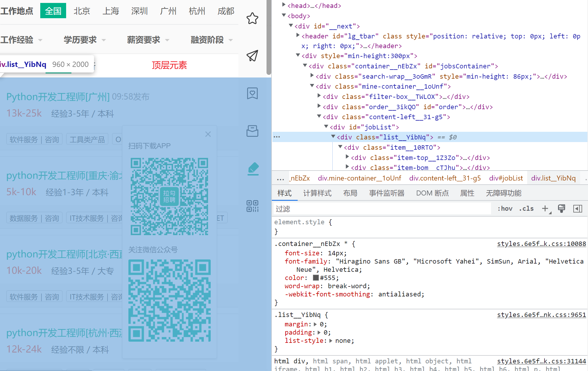Open the 融资阶段 filter dropdown

pyautogui.click(x=212, y=40)
